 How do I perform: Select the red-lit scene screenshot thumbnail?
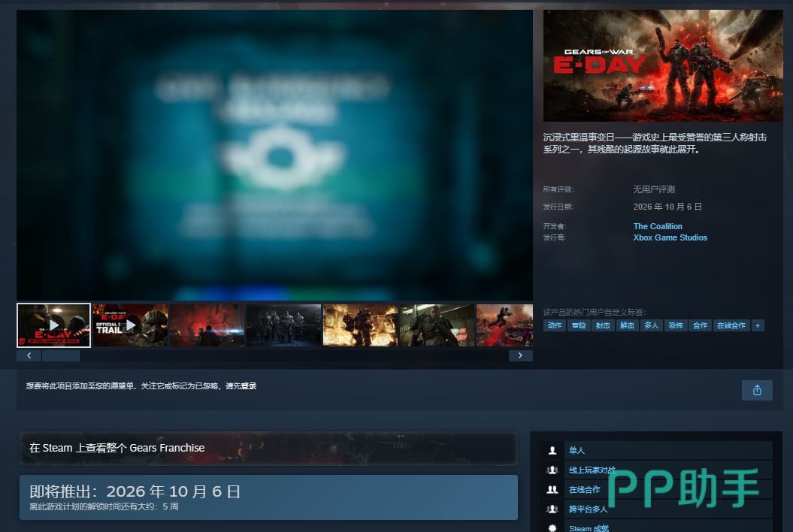(x=207, y=325)
